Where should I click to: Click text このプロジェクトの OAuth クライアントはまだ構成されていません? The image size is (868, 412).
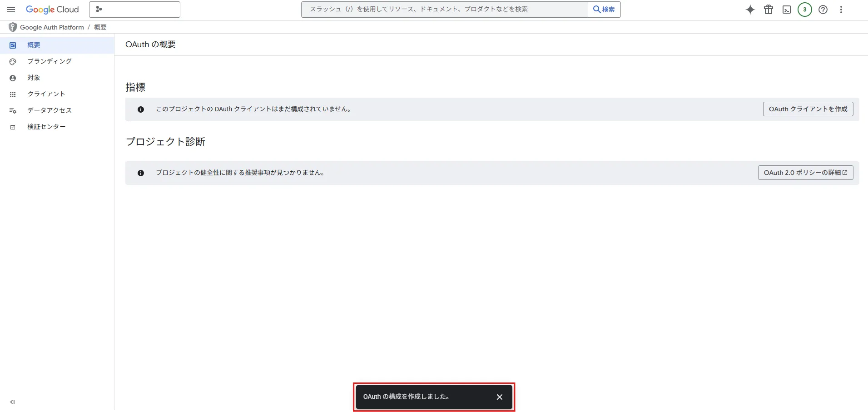pos(253,109)
